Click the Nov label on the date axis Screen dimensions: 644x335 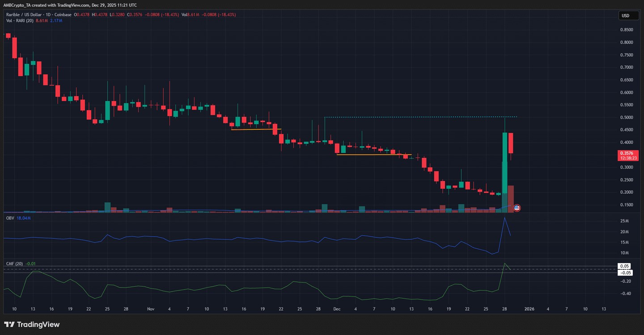click(x=150, y=309)
